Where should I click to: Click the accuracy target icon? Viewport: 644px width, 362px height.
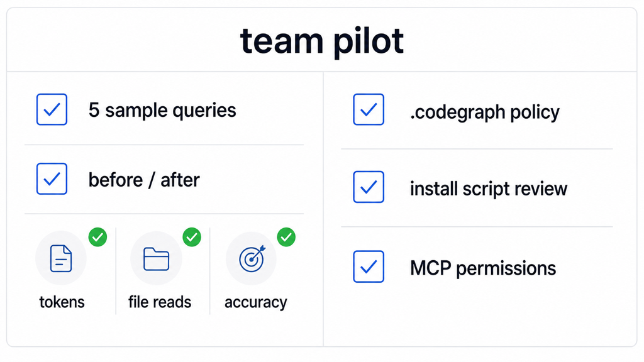[x=252, y=259]
